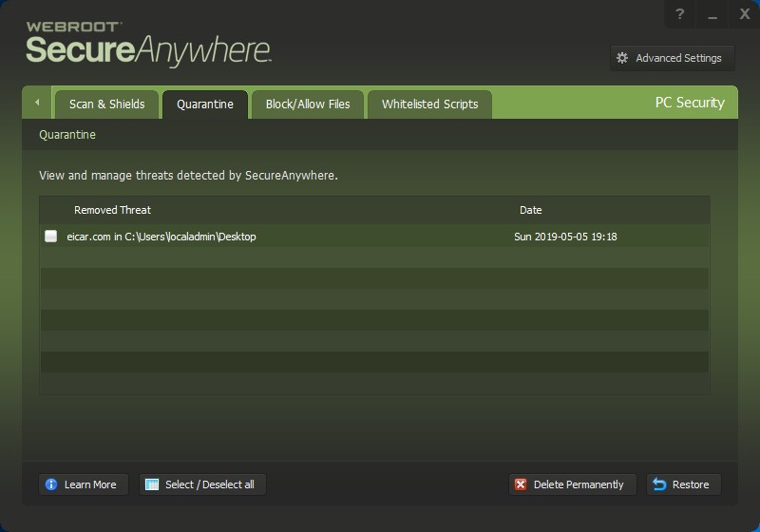760x532 pixels.
Task: Click Select / Deselect all
Action: 202,484
